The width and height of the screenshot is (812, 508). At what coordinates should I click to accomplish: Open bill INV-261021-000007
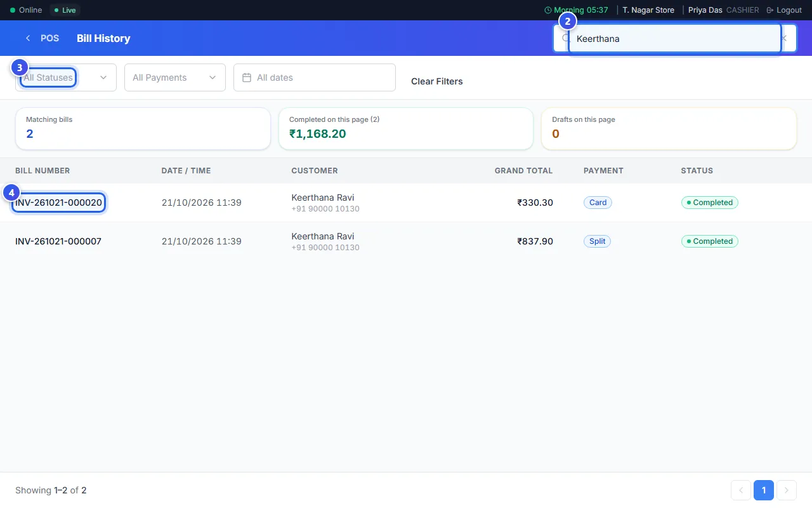(x=58, y=241)
